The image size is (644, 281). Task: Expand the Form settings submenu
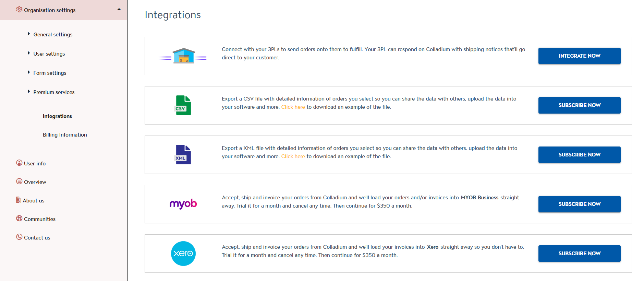click(x=29, y=72)
